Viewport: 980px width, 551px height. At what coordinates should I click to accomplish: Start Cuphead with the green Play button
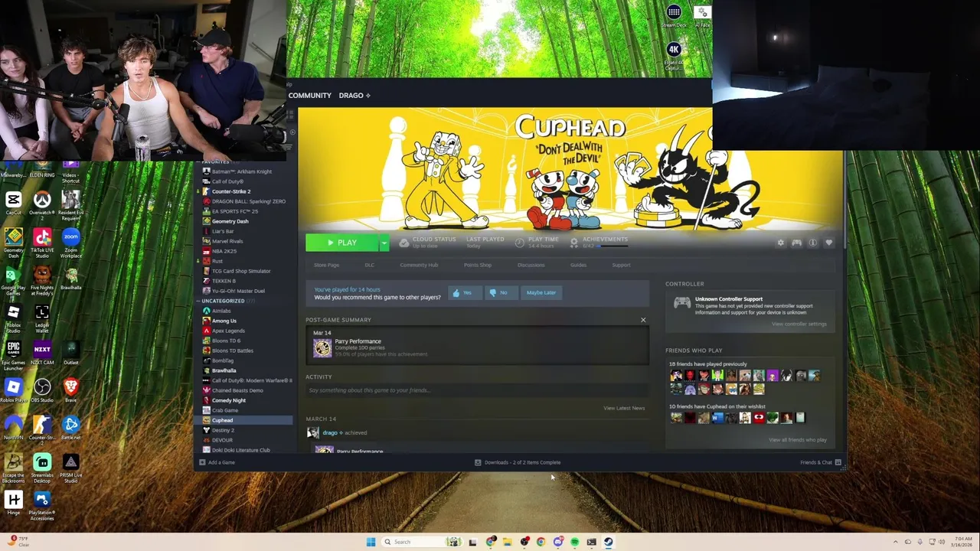(x=341, y=243)
